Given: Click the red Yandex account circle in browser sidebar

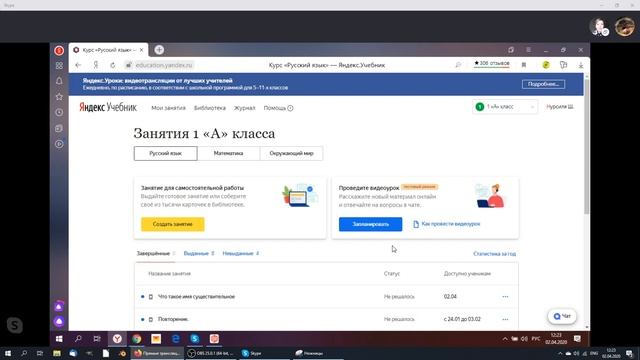Looking at the screenshot, I should click(x=59, y=50).
